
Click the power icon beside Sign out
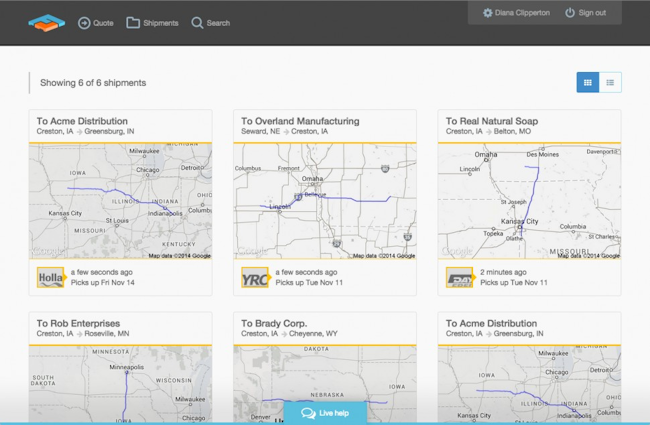(570, 13)
